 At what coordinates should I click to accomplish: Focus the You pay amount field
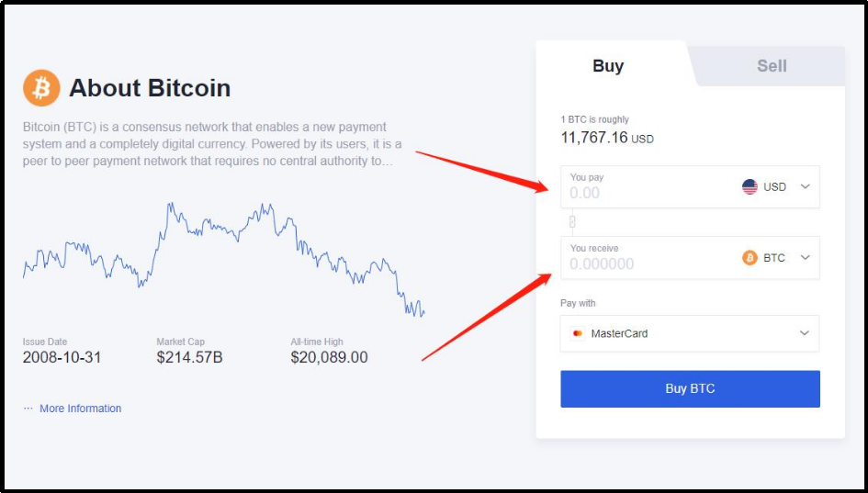click(643, 193)
